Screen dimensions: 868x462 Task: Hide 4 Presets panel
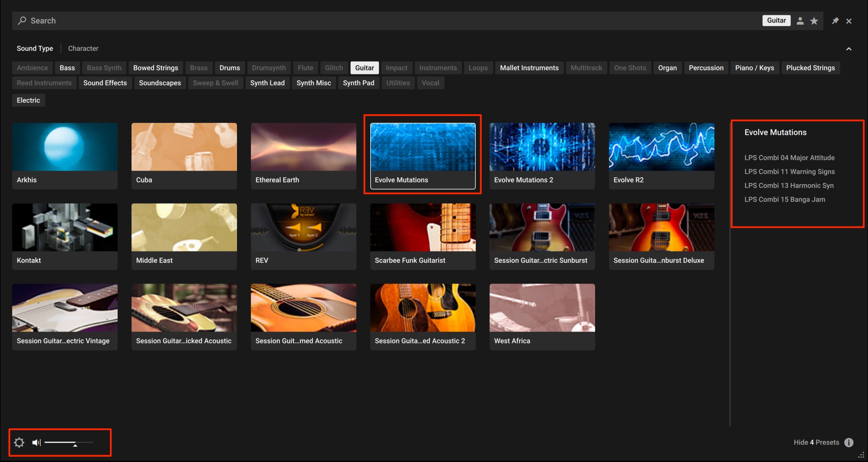[x=816, y=442]
